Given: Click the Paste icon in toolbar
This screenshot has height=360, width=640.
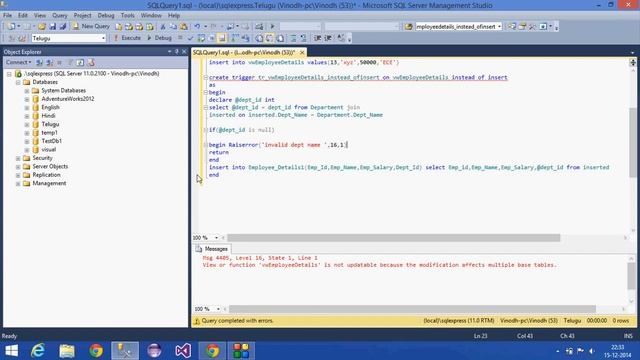Looking at the screenshot, I should (184, 27).
